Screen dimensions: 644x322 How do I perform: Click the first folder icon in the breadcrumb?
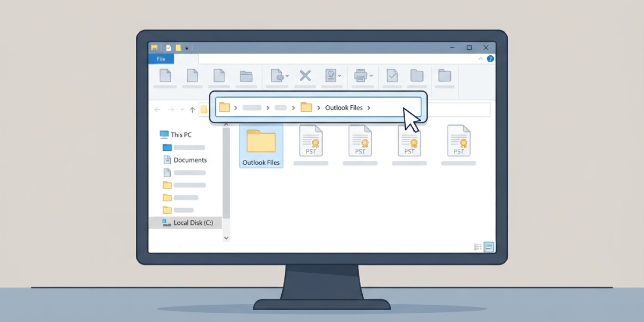coord(224,107)
